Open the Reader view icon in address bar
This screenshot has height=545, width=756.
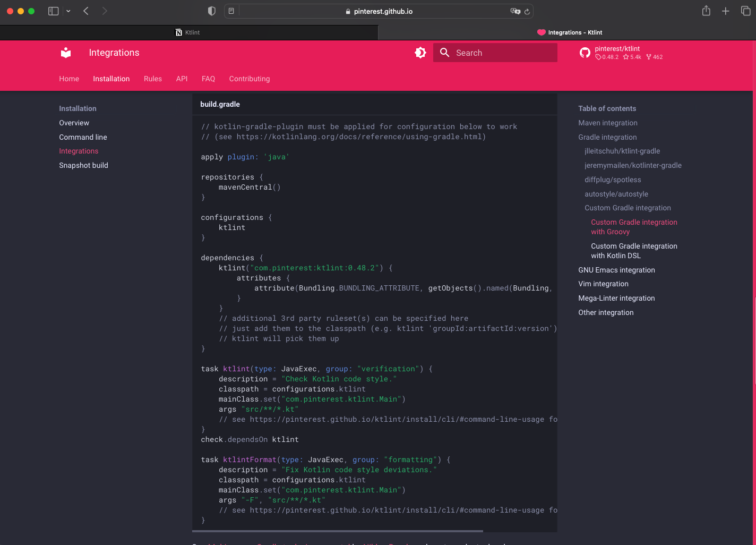click(x=231, y=11)
